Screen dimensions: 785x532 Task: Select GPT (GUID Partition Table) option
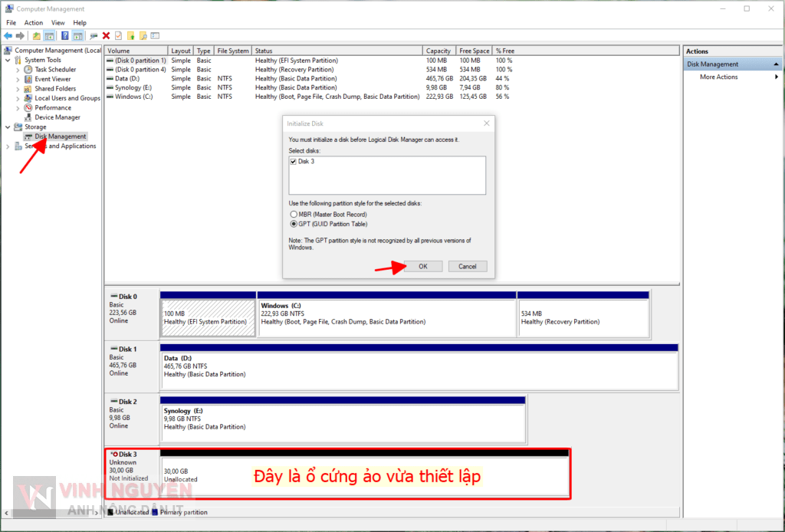(x=294, y=225)
